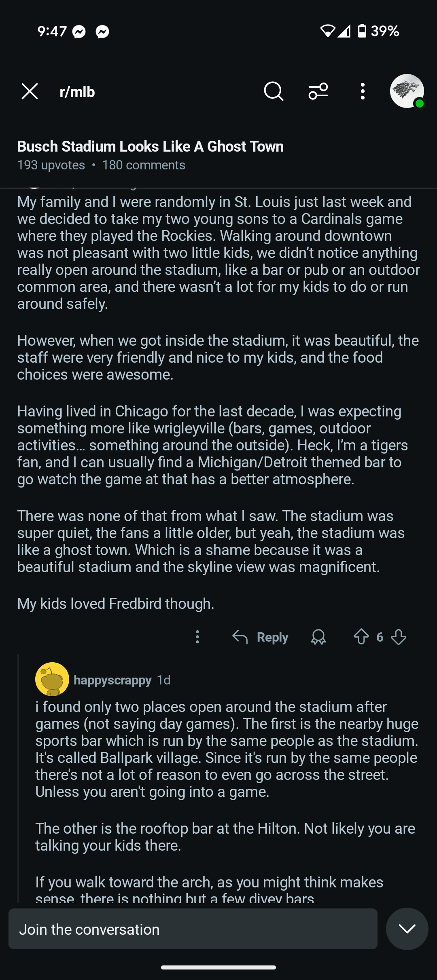437x980 pixels.
Task: Tap the wolf profile avatar
Action: click(x=407, y=91)
